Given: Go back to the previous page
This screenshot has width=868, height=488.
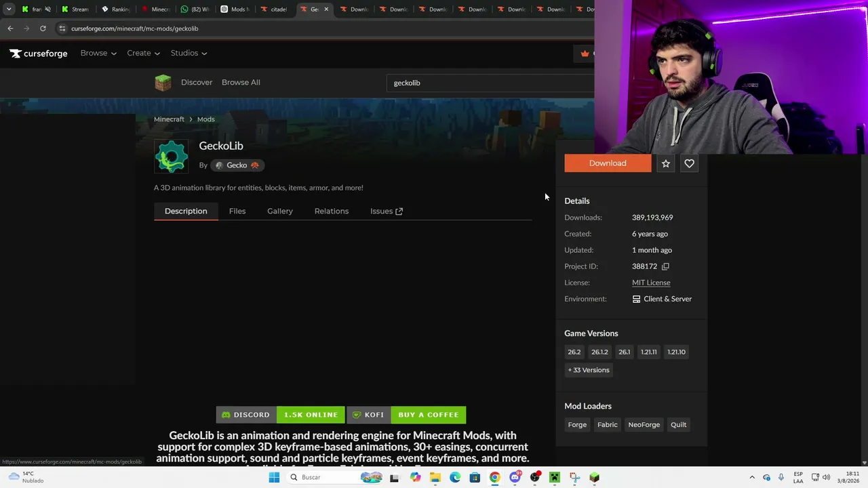Looking at the screenshot, I should [10, 28].
